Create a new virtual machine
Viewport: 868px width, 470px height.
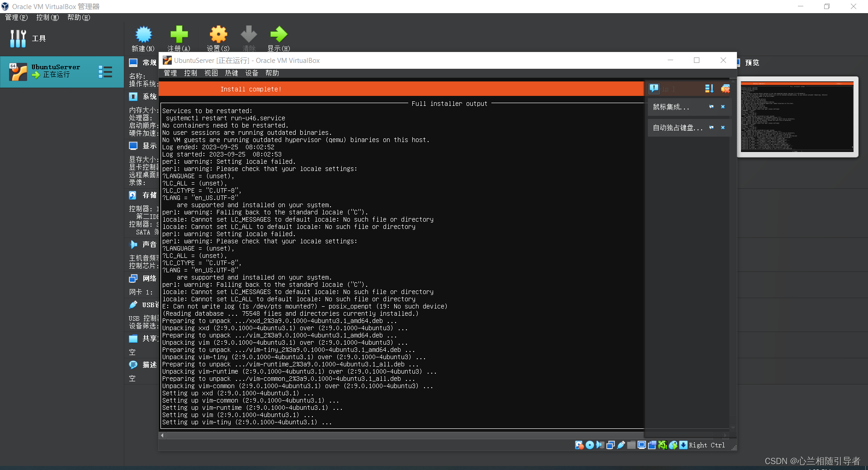(143, 38)
